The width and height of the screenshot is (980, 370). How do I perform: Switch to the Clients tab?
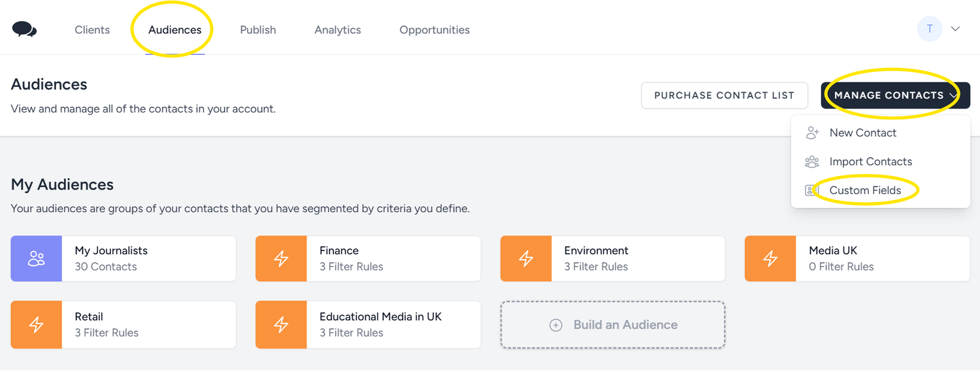coord(92,30)
